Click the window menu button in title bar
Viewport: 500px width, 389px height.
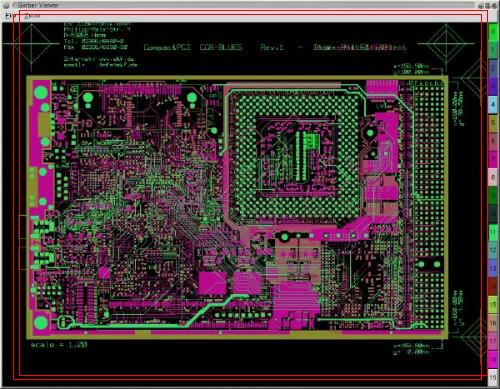(6, 5)
